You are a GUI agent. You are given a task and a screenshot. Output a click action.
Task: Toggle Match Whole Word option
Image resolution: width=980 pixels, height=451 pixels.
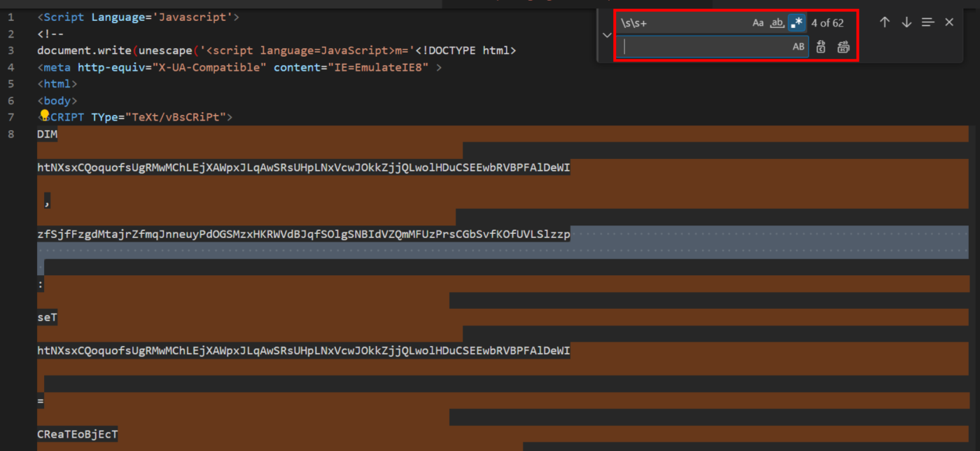[x=777, y=23]
